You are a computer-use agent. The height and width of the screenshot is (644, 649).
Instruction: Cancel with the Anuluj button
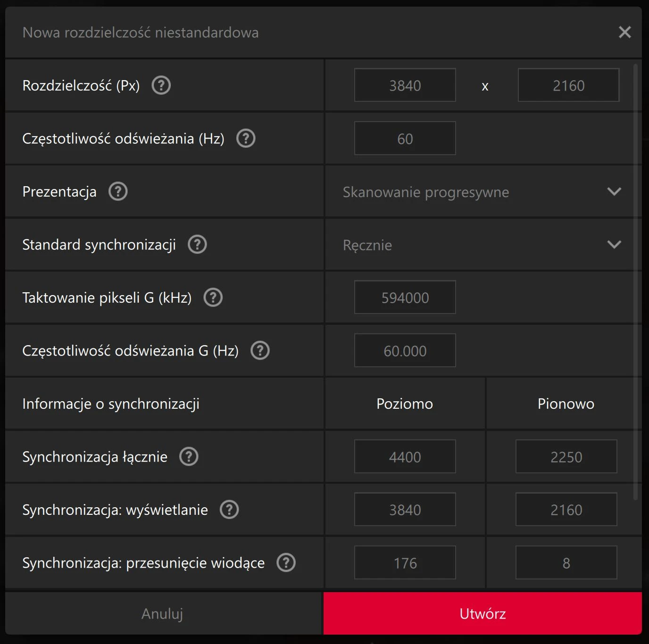click(162, 613)
